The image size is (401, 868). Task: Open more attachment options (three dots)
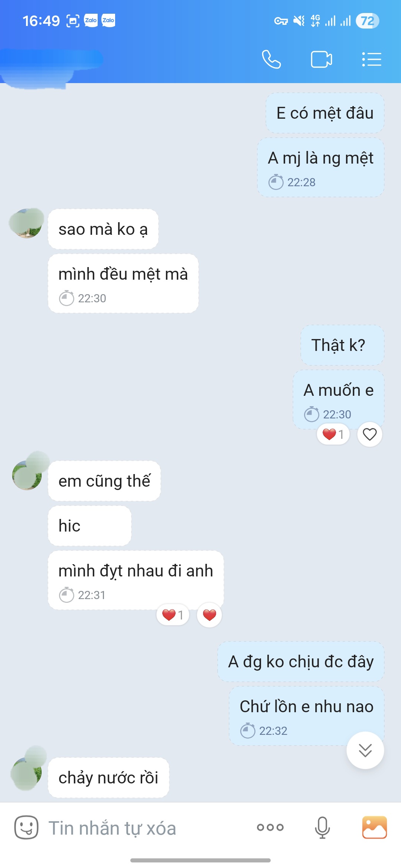(270, 827)
